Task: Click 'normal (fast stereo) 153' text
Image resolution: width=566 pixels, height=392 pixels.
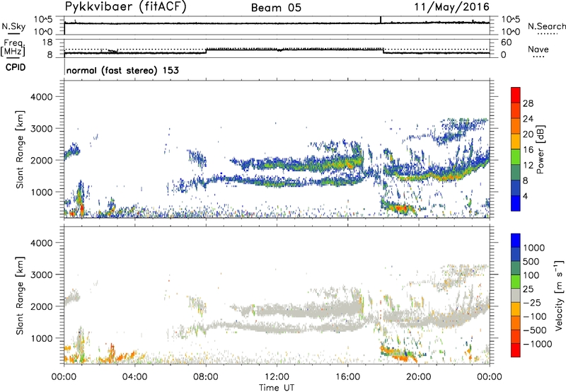Action: click(x=122, y=70)
